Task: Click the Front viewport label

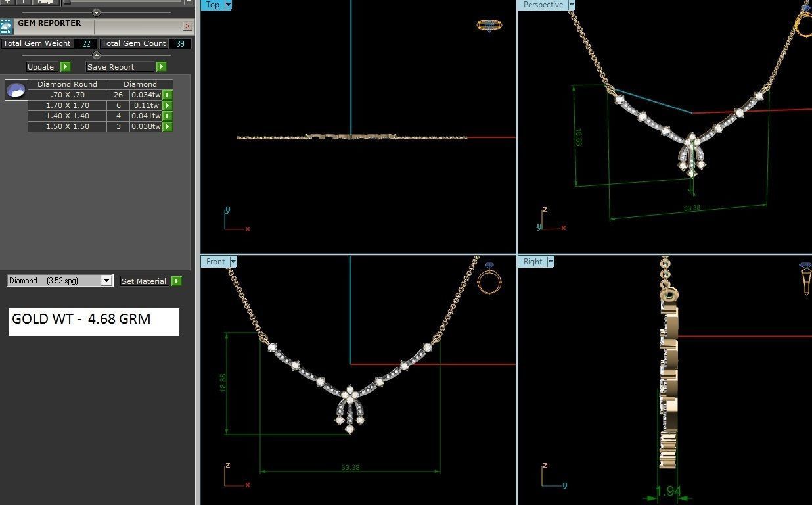Action: (x=215, y=262)
